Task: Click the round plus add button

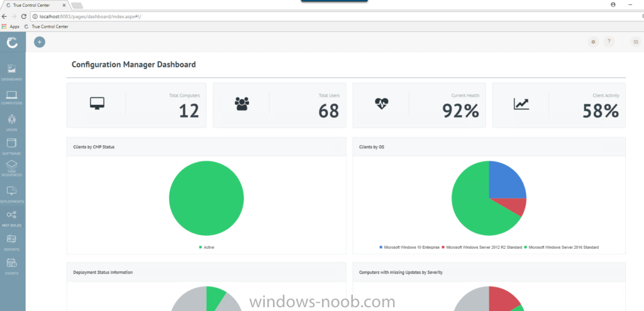Action: click(x=40, y=42)
